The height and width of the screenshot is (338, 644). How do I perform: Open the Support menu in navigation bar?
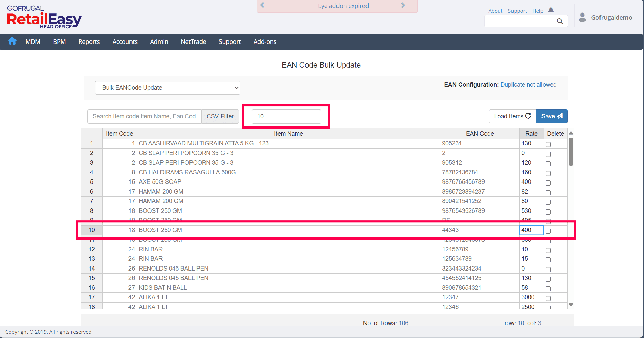pyautogui.click(x=230, y=42)
